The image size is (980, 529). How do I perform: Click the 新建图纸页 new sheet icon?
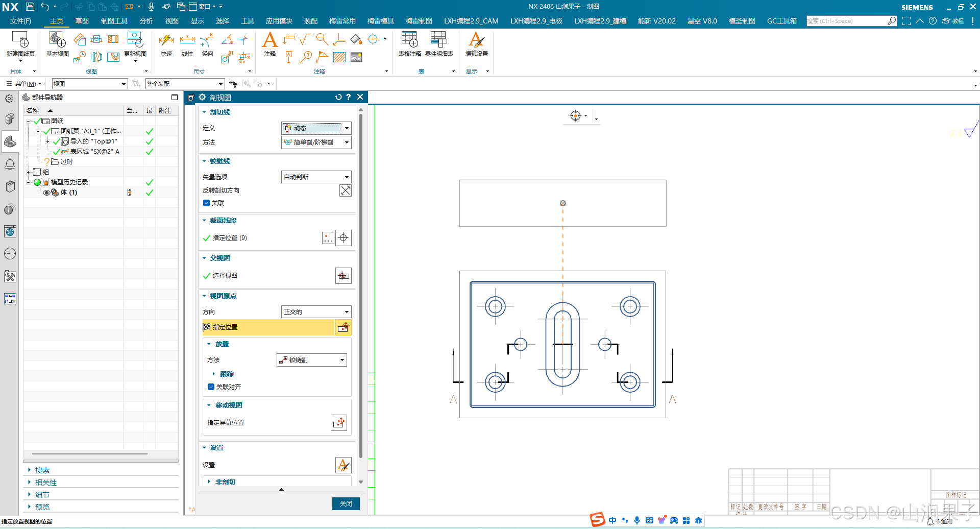point(20,40)
